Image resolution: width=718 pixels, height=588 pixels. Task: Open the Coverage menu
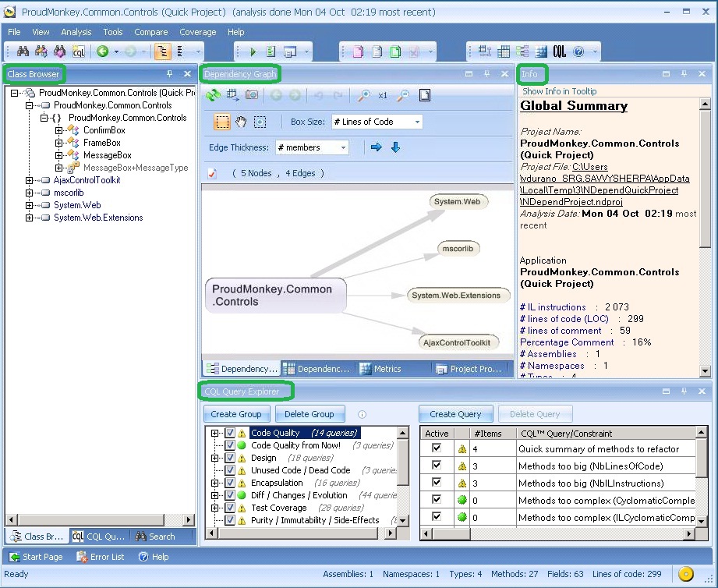(198, 32)
